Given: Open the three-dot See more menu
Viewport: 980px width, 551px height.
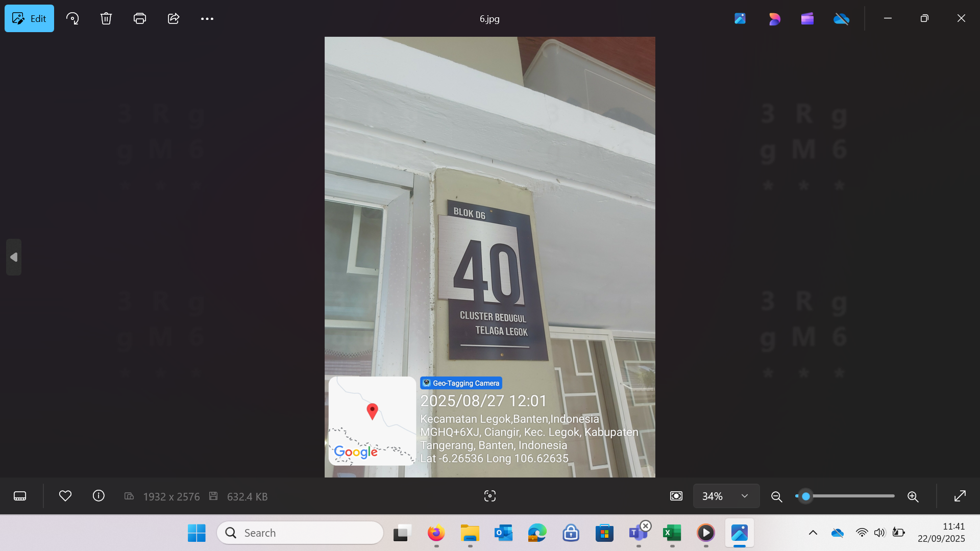Looking at the screenshot, I should tap(207, 18).
